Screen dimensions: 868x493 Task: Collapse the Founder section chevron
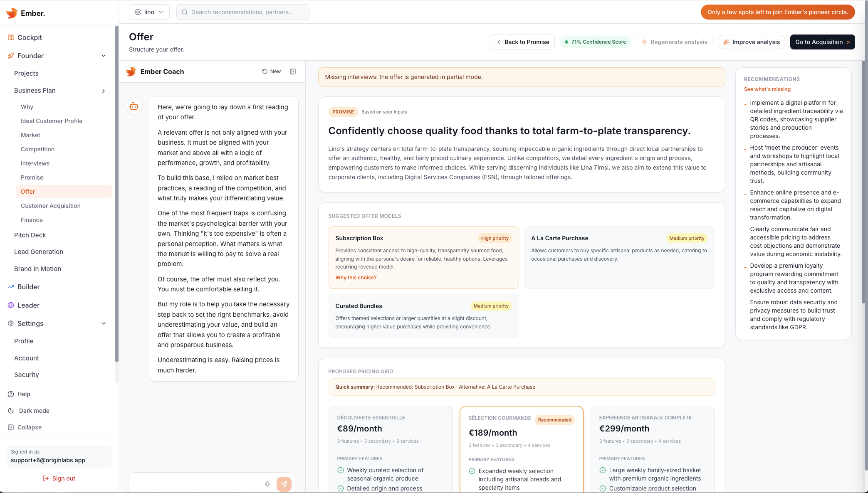[x=104, y=56]
